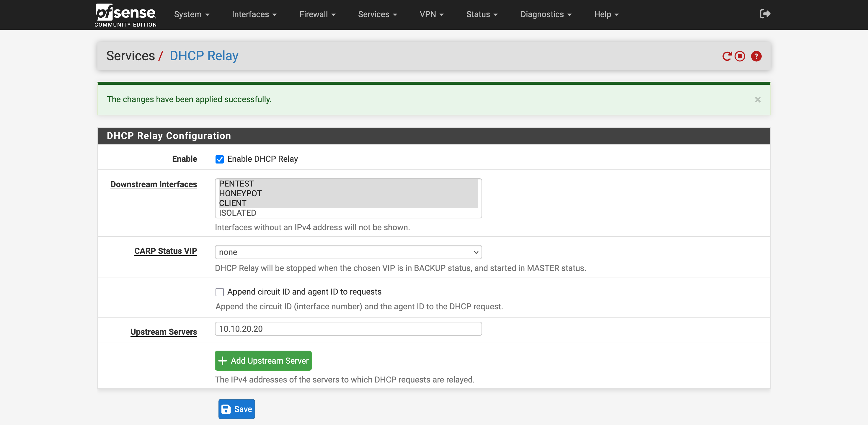Open the Interfaces menu

(x=254, y=14)
